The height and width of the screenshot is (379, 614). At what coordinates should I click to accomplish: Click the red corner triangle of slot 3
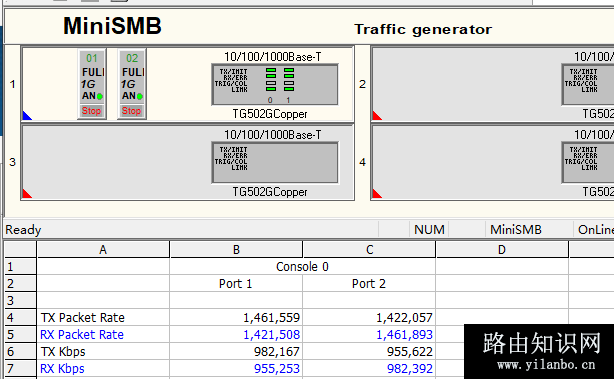click(x=26, y=194)
